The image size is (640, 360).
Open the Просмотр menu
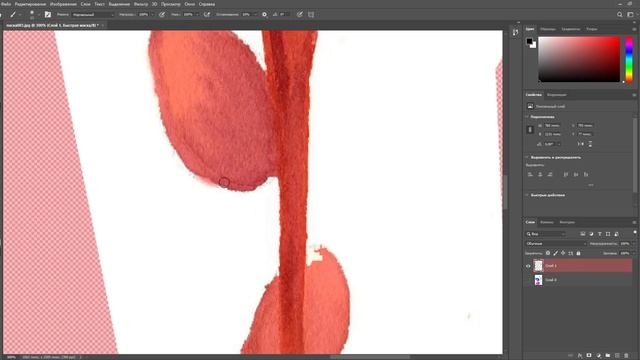pyautogui.click(x=171, y=4)
